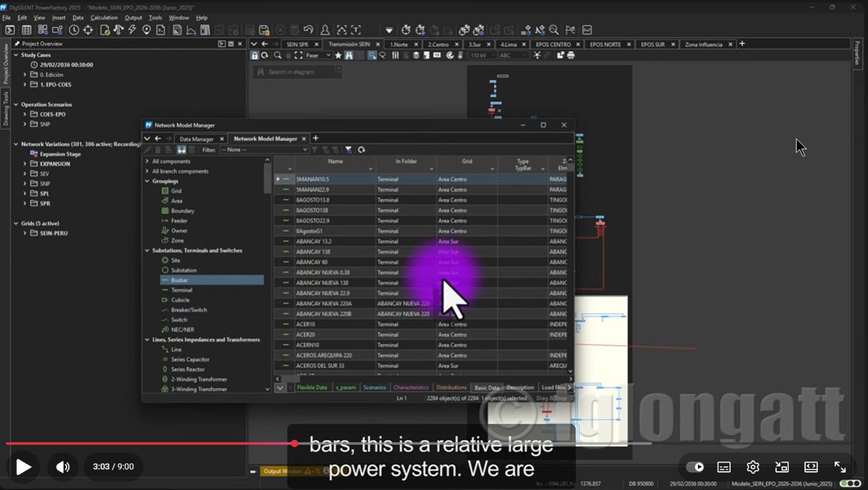Switch to miniplayer mode
868x490 pixels.
[782, 467]
